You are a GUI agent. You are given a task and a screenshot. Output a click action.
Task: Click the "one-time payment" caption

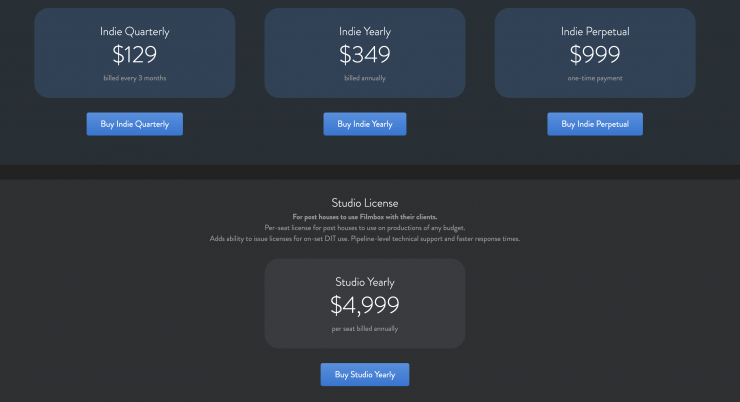pyautogui.click(x=595, y=77)
